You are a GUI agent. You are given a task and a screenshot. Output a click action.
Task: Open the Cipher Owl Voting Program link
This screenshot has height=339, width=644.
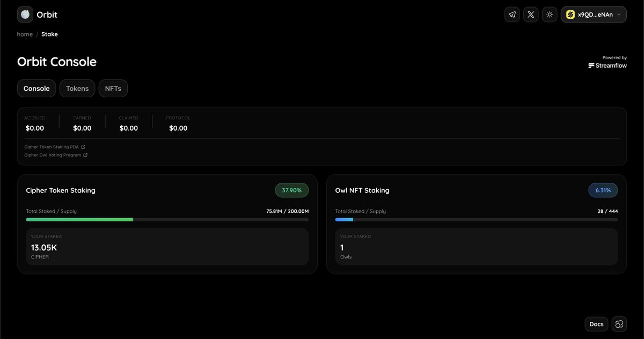pos(56,155)
